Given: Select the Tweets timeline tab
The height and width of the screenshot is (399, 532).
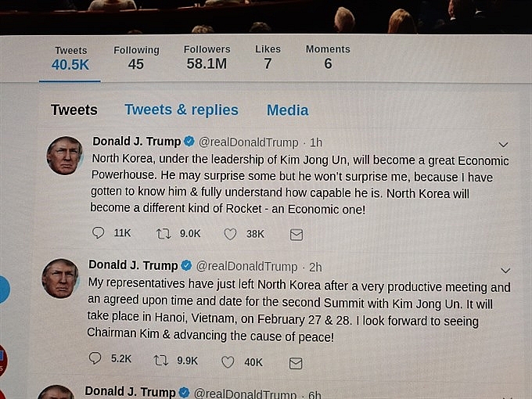Looking at the screenshot, I should [74, 110].
